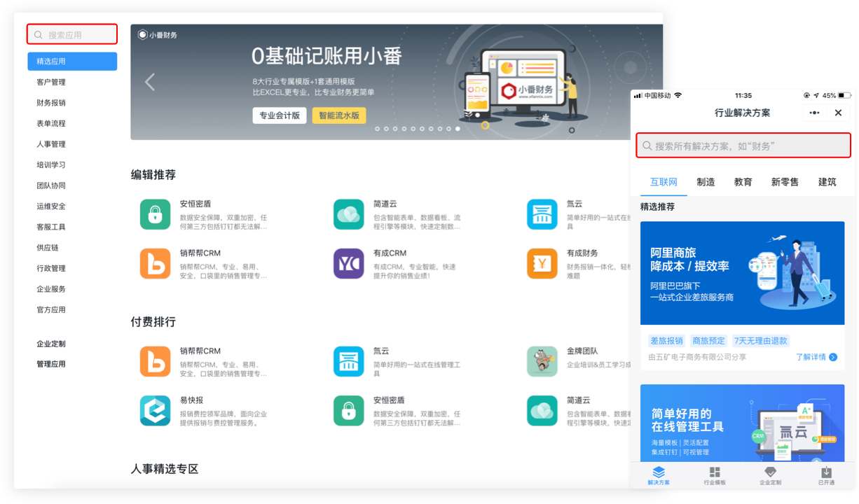Open the 简单好用的在线管理工具 card
Screen dimensions: 859x504
pos(742,423)
